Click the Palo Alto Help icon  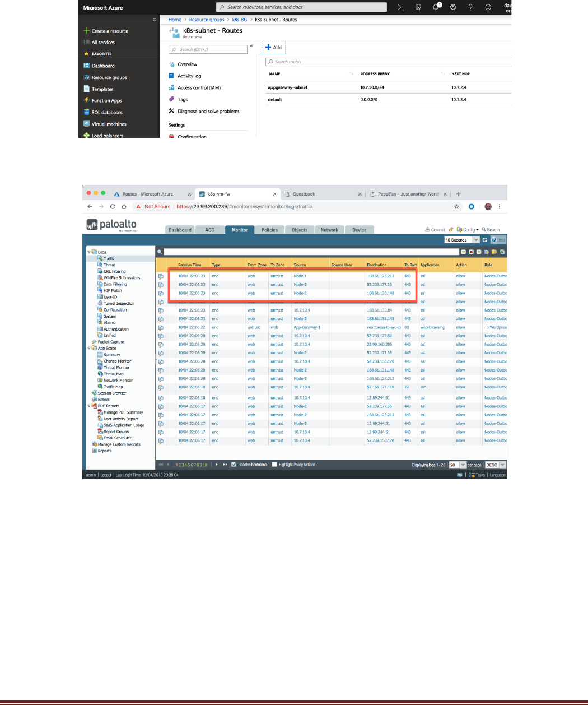click(498, 240)
